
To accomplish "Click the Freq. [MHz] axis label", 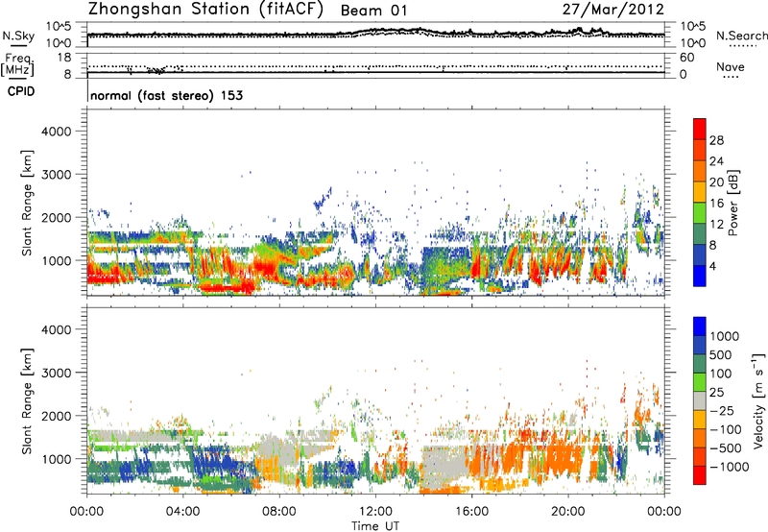I will tap(17, 65).
